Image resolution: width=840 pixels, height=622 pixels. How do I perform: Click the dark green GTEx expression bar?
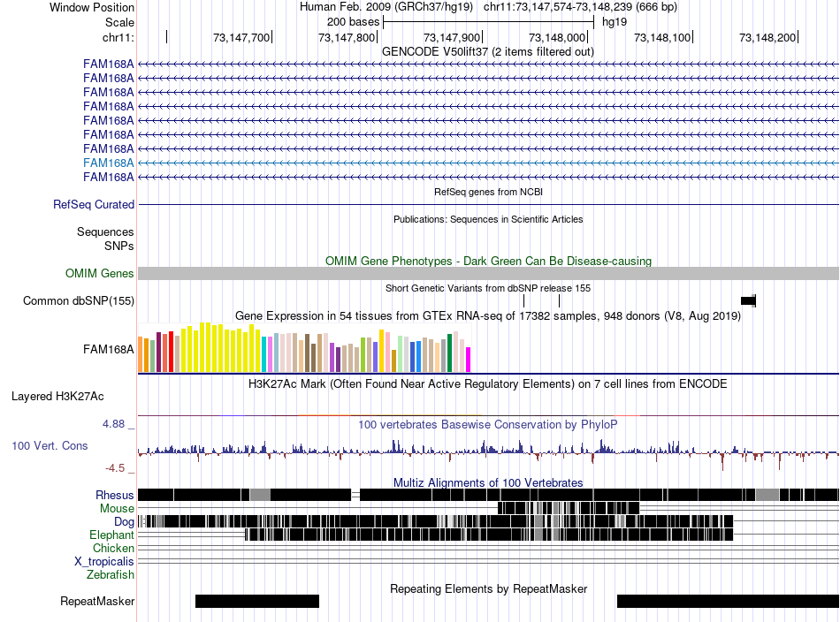click(449, 353)
